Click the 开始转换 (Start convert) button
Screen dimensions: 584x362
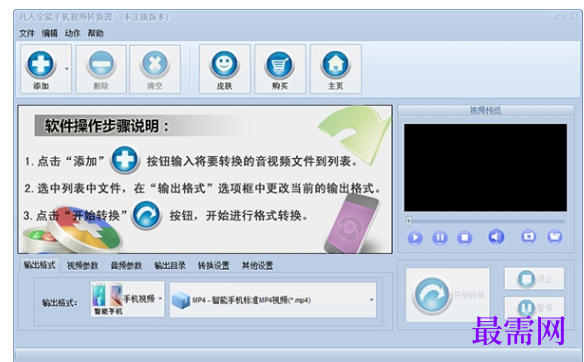(x=448, y=295)
